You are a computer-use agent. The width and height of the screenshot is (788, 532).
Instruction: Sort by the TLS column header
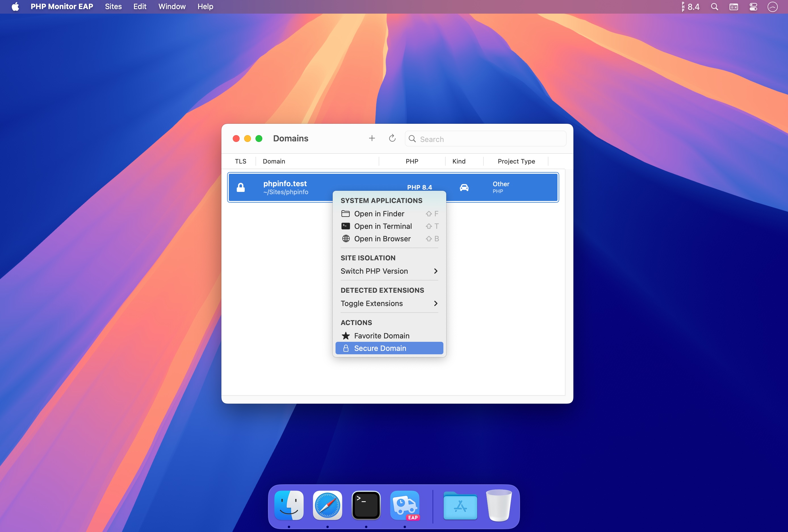point(240,162)
